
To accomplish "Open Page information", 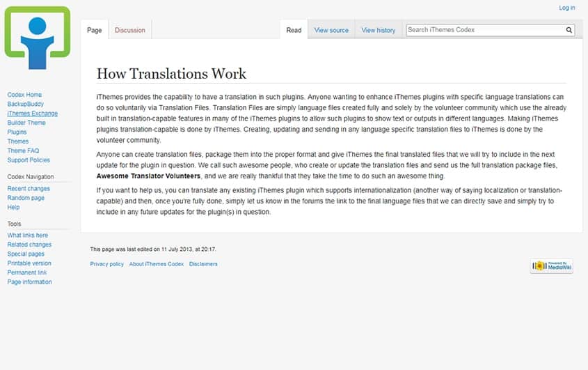I will tap(30, 282).
